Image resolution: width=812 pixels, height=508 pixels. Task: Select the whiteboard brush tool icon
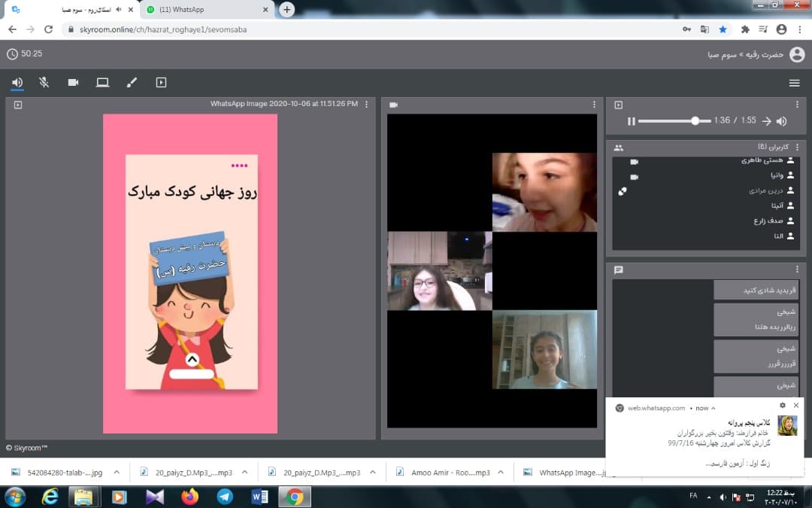(132, 83)
